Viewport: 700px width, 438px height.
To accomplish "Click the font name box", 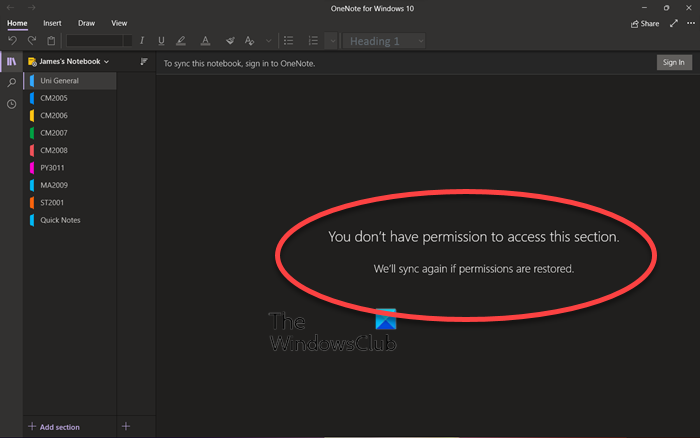I will coord(95,41).
